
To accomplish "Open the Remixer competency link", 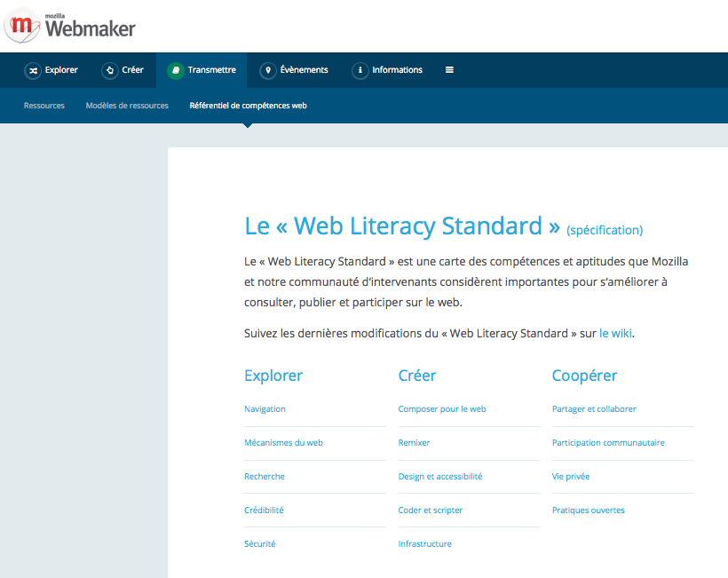I will [x=414, y=442].
